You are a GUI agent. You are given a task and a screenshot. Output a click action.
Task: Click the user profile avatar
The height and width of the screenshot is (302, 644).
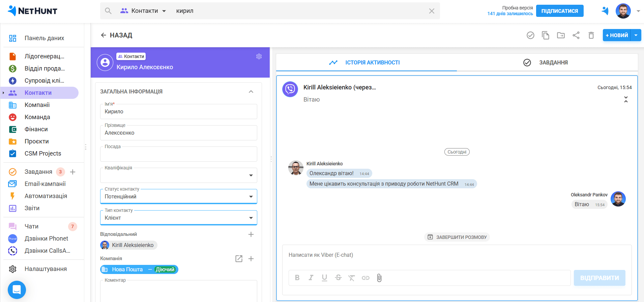click(623, 11)
